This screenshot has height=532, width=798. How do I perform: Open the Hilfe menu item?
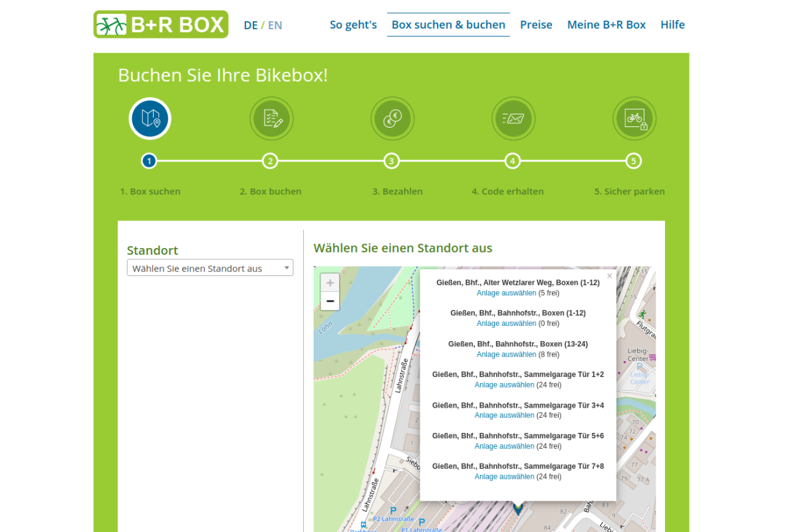pyautogui.click(x=672, y=25)
